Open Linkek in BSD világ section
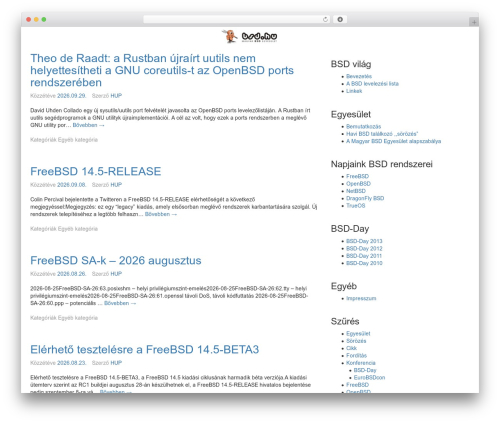Image resolution: width=500 pixels, height=423 pixels. click(x=354, y=91)
